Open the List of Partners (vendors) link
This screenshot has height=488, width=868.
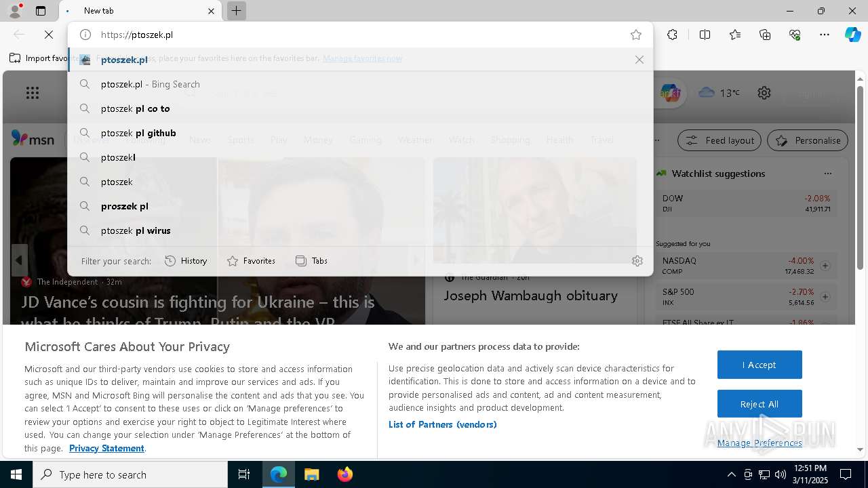tap(443, 424)
